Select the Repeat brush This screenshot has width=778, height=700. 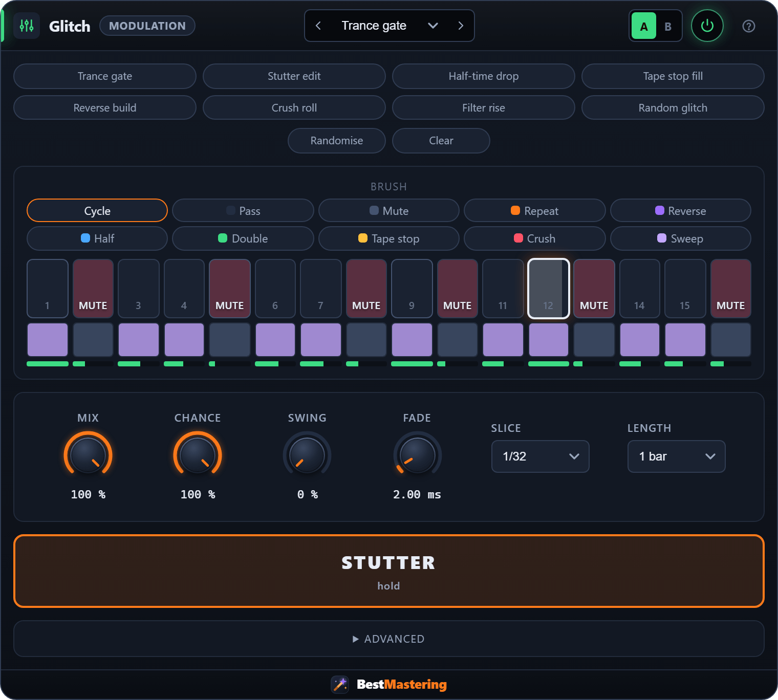click(535, 211)
